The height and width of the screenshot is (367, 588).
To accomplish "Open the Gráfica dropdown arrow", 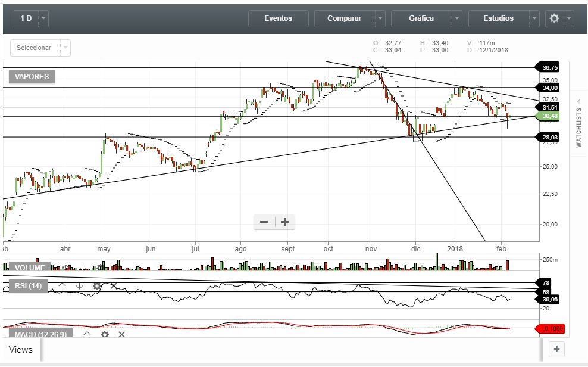I will (457, 18).
